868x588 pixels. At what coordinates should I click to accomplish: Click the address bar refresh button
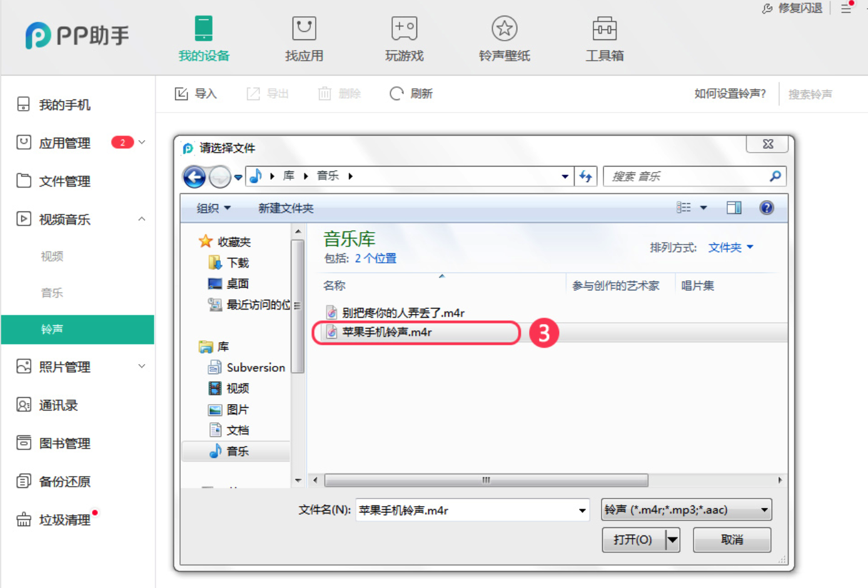point(586,176)
